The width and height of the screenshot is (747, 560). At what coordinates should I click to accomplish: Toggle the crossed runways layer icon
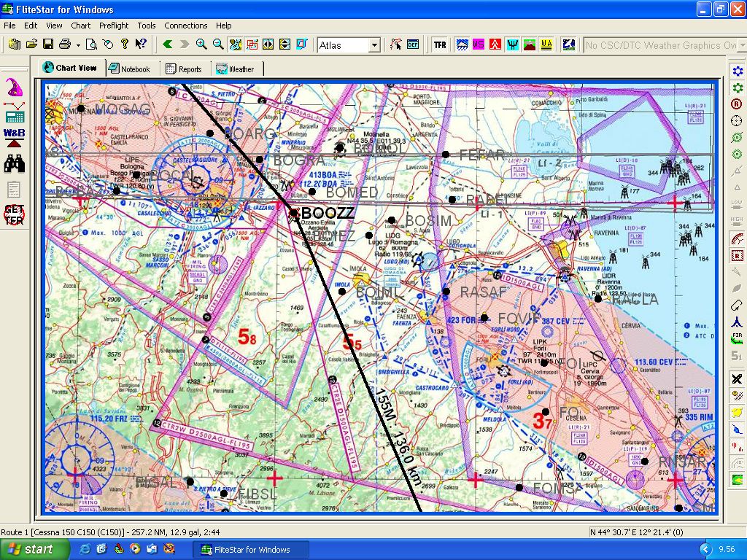737,378
